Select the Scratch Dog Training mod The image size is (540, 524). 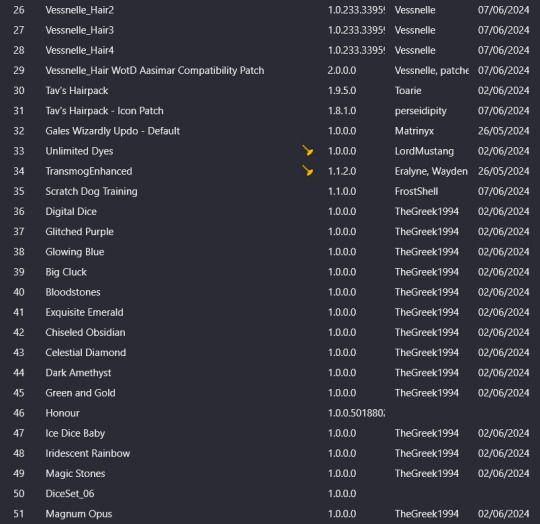(x=270, y=191)
